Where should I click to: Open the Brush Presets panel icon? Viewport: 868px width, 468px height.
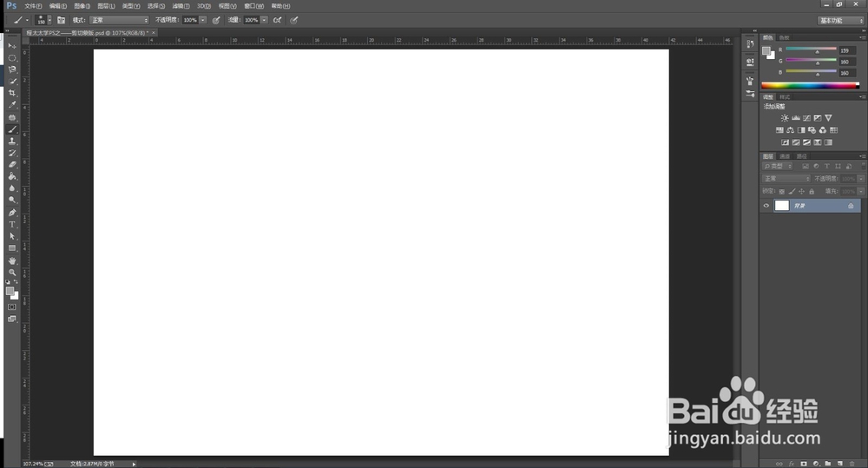750,94
